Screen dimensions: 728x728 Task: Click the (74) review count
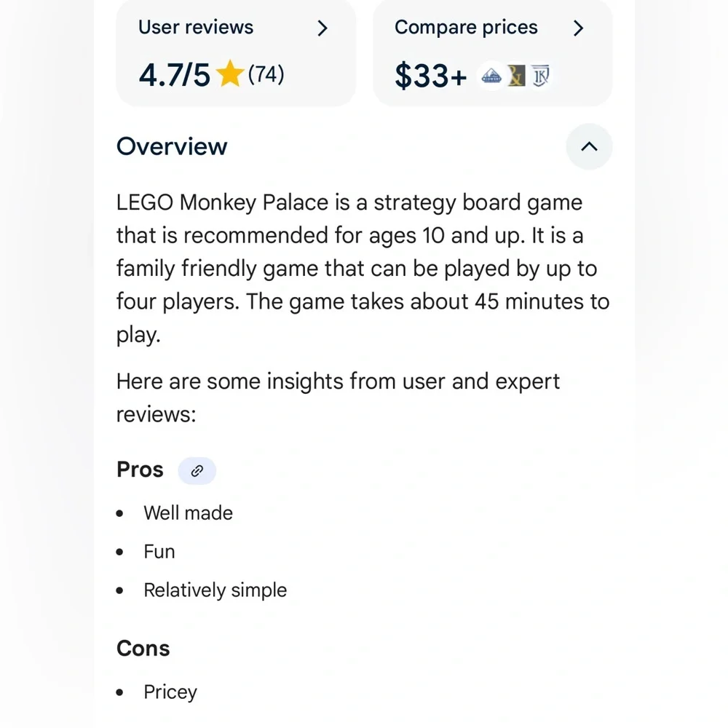pos(266,74)
